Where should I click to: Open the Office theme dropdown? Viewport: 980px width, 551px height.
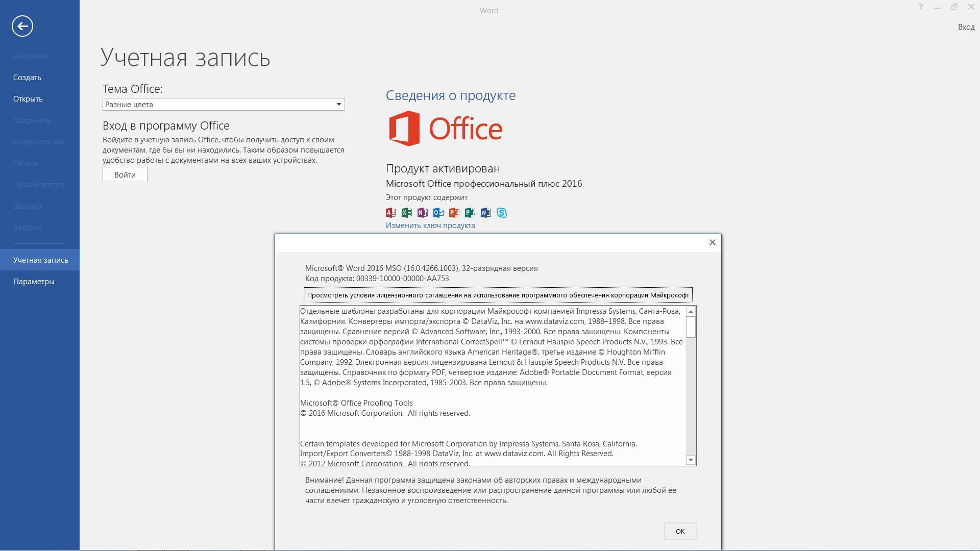pyautogui.click(x=224, y=105)
